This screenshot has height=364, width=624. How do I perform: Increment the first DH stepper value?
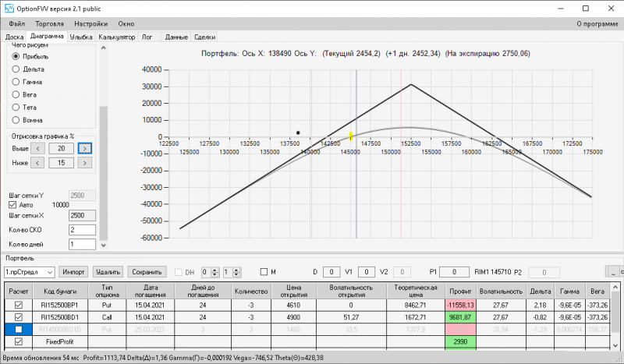click(215, 270)
